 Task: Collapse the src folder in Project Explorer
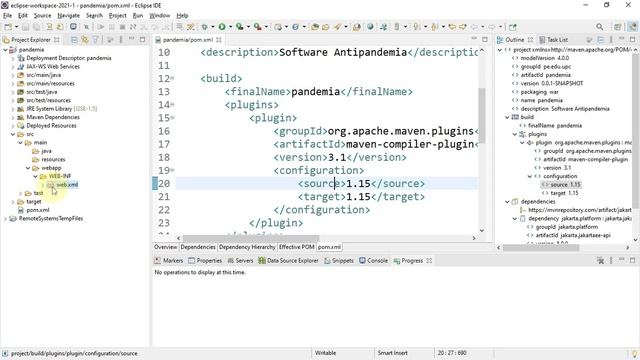pos(13,134)
